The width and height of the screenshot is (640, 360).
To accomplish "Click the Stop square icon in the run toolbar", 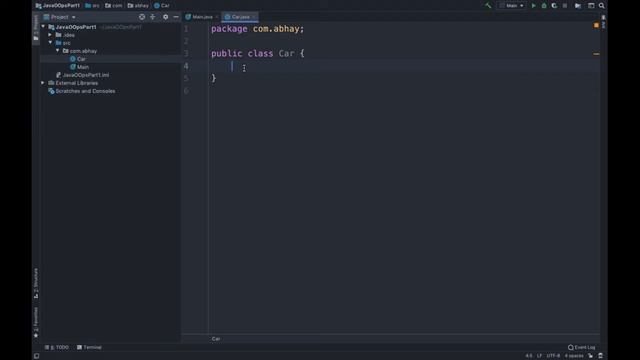I will pyautogui.click(x=565, y=6).
